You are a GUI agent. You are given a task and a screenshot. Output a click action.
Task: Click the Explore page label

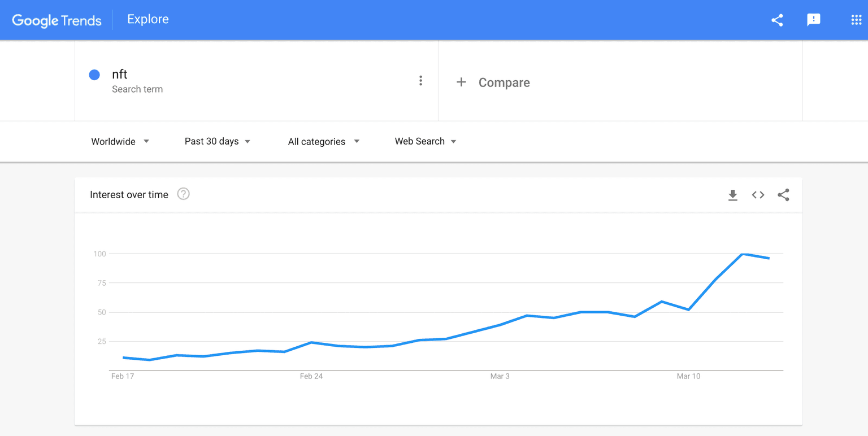(148, 19)
